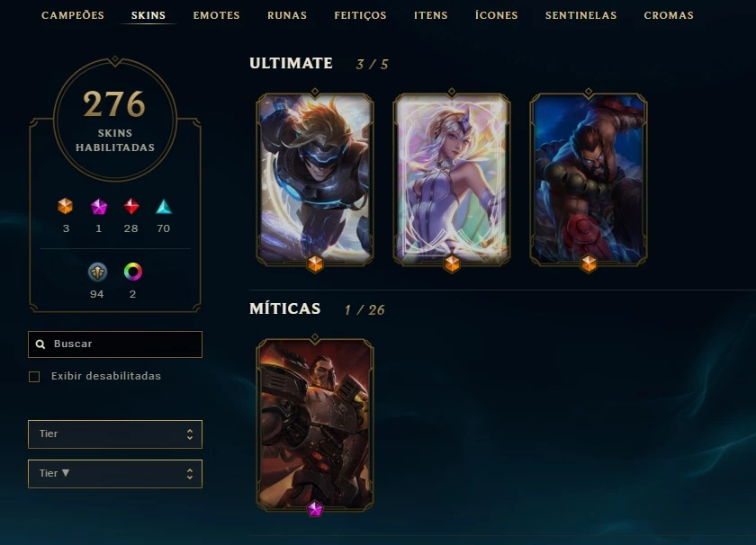
Task: Open the Cromas tab
Action: point(669,15)
